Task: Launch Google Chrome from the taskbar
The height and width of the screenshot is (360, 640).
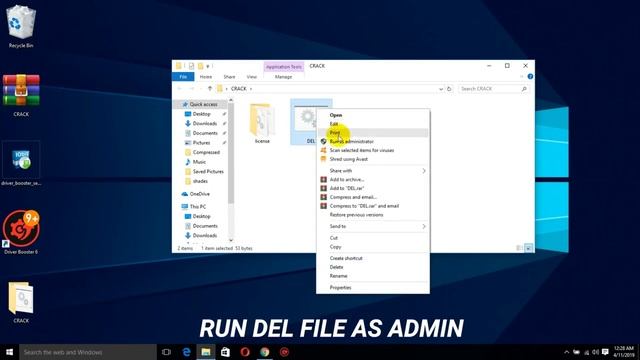Action: (x=264, y=352)
